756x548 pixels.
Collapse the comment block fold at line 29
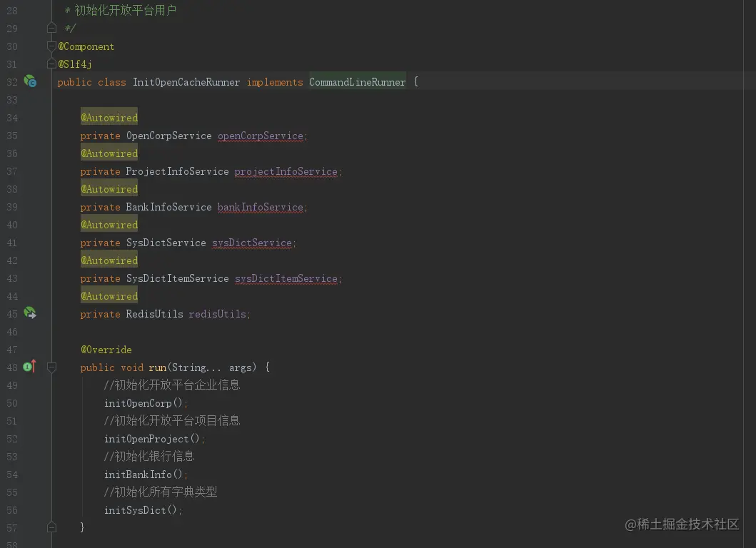pos(51,29)
